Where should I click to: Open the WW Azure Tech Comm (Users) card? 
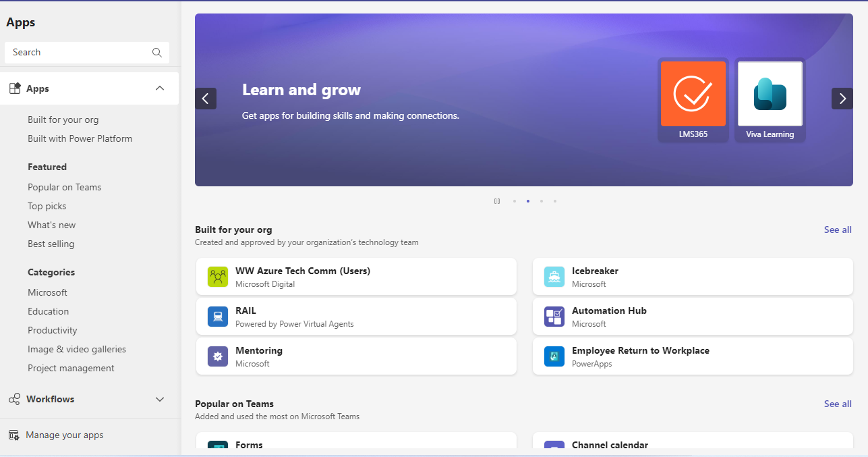coord(356,277)
